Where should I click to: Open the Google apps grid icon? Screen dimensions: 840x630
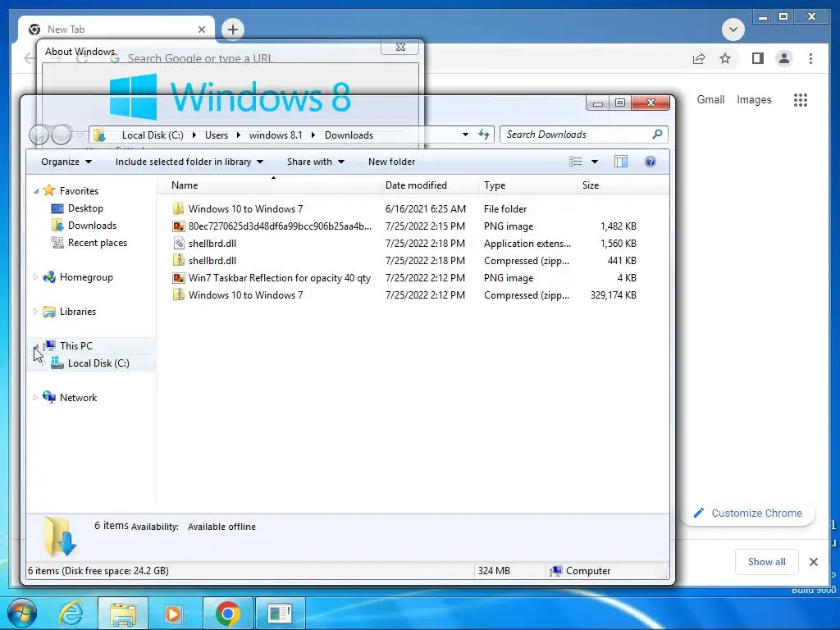coord(801,99)
